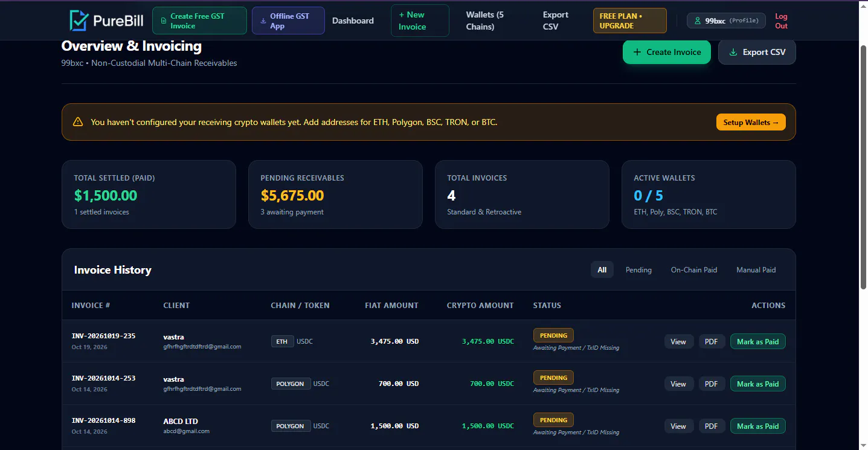Click the Total Invoices count 4
868x450 pixels.
451,196
